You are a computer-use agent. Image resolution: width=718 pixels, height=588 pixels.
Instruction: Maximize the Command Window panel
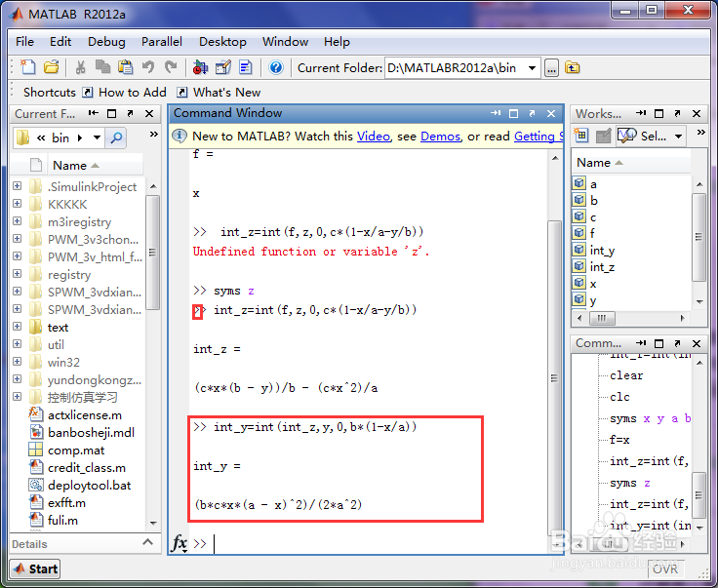[x=513, y=113]
